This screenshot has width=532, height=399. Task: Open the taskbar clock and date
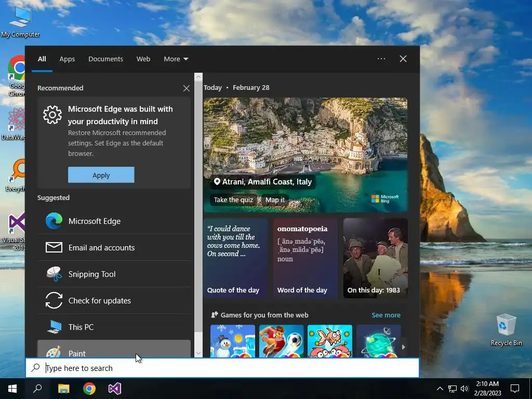click(487, 389)
